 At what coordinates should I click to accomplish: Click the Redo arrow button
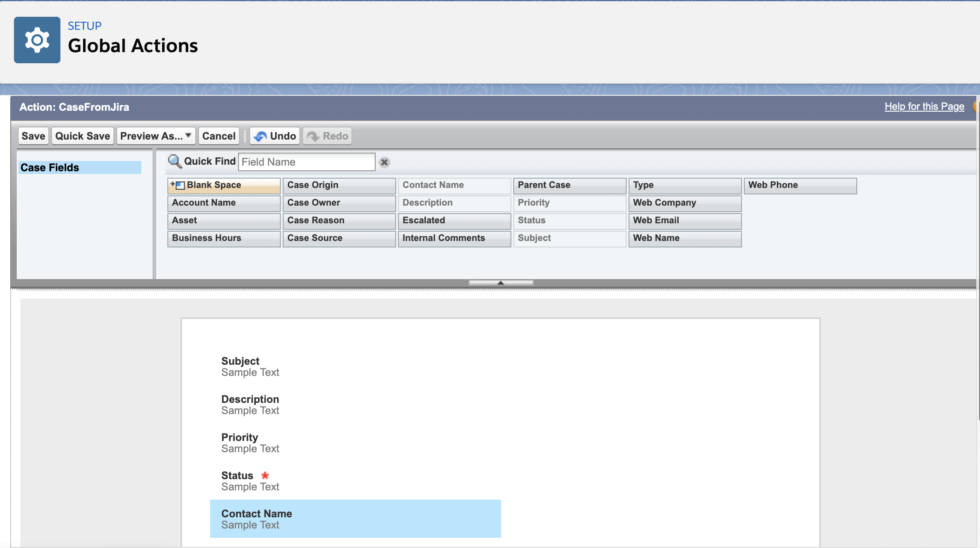point(327,136)
